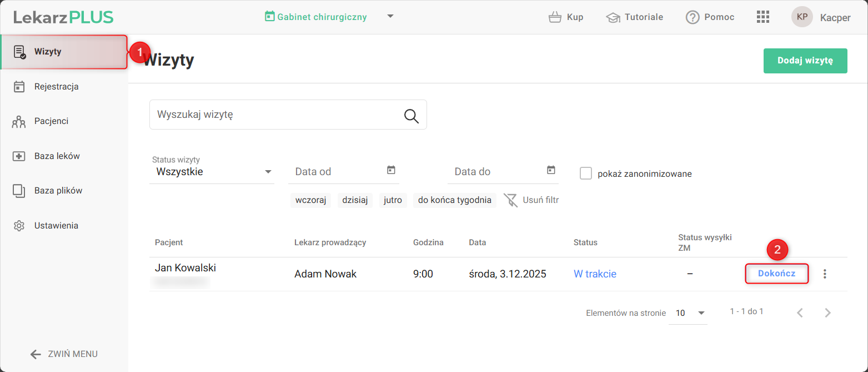Click the Dodaj wizytę button
Viewport: 868px width, 372px height.
point(805,61)
